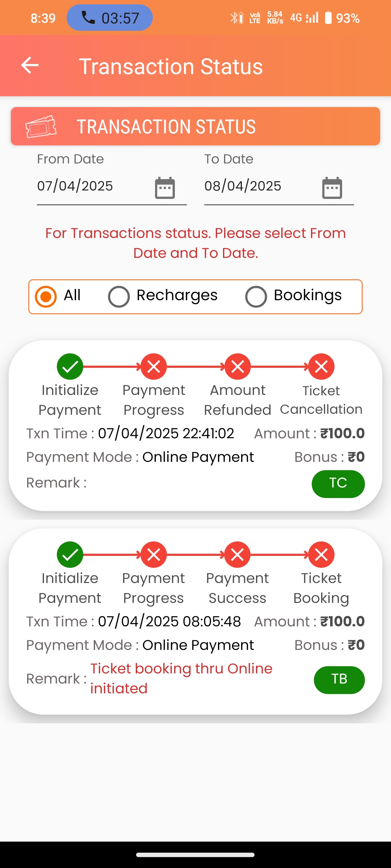The height and width of the screenshot is (868, 391).
Task: Tap the ongoing call timer pill
Action: pos(109,18)
